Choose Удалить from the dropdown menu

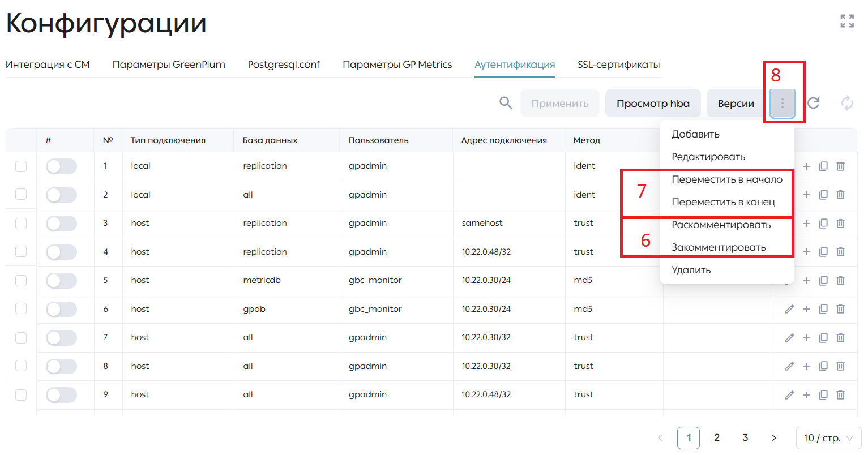click(727, 270)
